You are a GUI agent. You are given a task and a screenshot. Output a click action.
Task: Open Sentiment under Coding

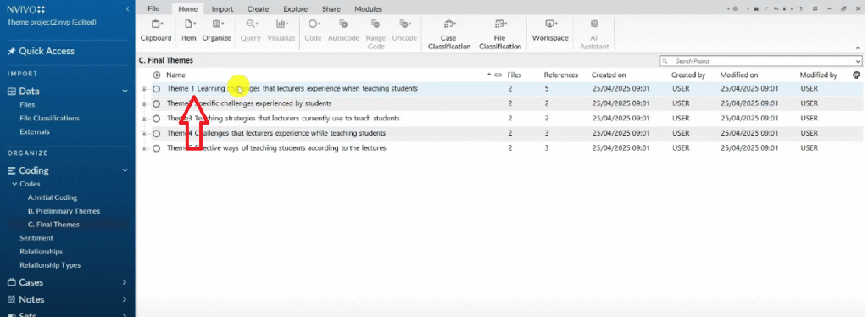(36, 238)
